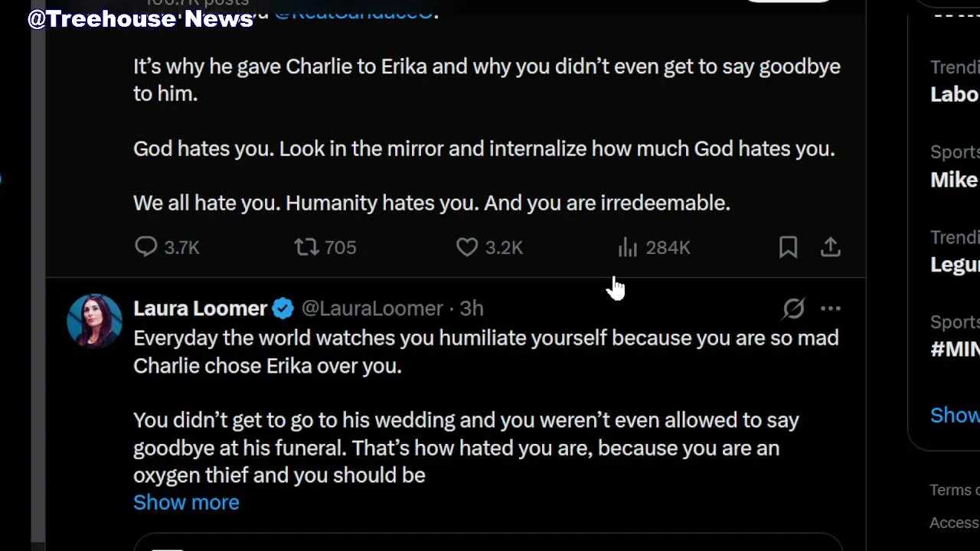Open the 3h timestamp link
This screenshot has height=551, width=980.
tap(472, 308)
